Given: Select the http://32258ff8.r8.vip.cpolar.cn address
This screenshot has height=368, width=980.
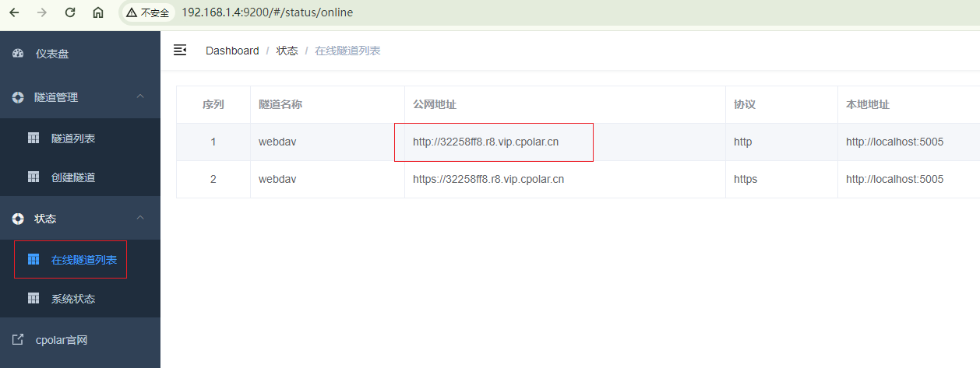Looking at the screenshot, I should click(x=486, y=142).
